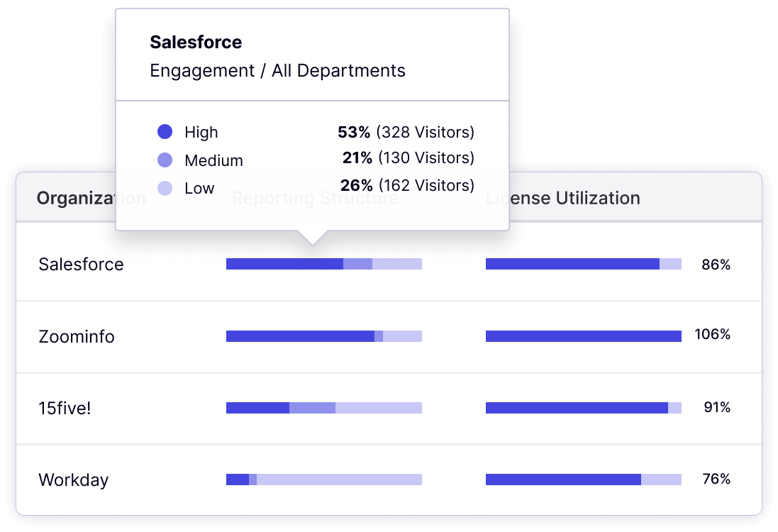Click Workday engagement stacked bar
This screenshot has width=778, height=532.
point(324,480)
